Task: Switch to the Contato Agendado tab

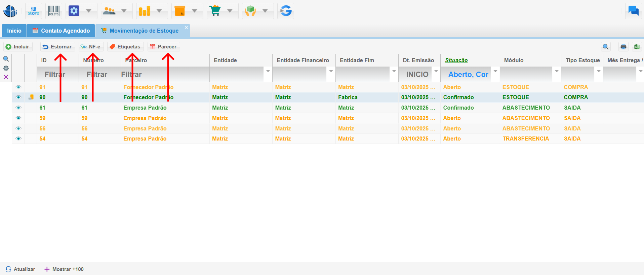Action: [61, 31]
